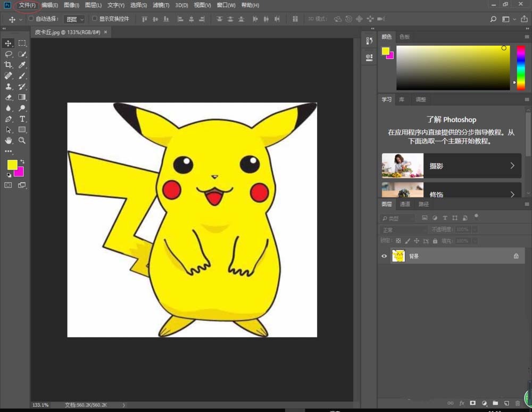
Task: Close the 皮卡丘.jpg document tab
Action: pyautogui.click(x=105, y=32)
